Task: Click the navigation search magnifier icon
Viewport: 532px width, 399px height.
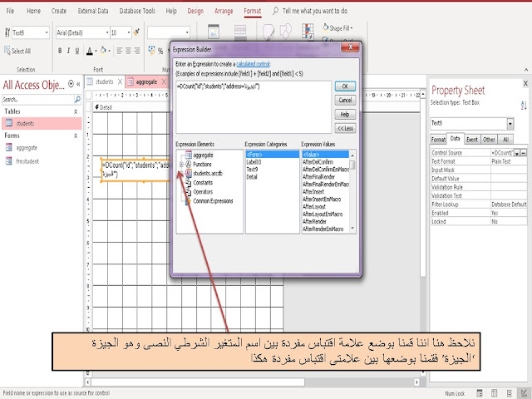Action: click(x=77, y=100)
